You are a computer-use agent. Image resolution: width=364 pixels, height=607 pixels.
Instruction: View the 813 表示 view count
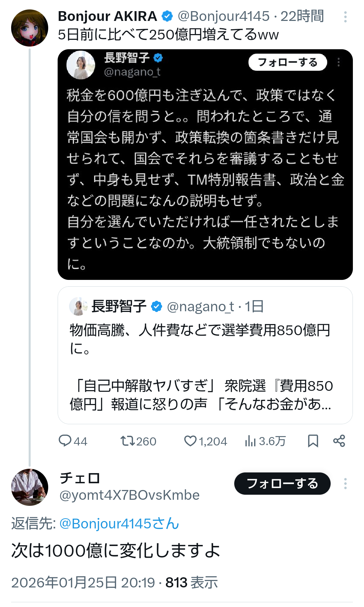(x=191, y=582)
